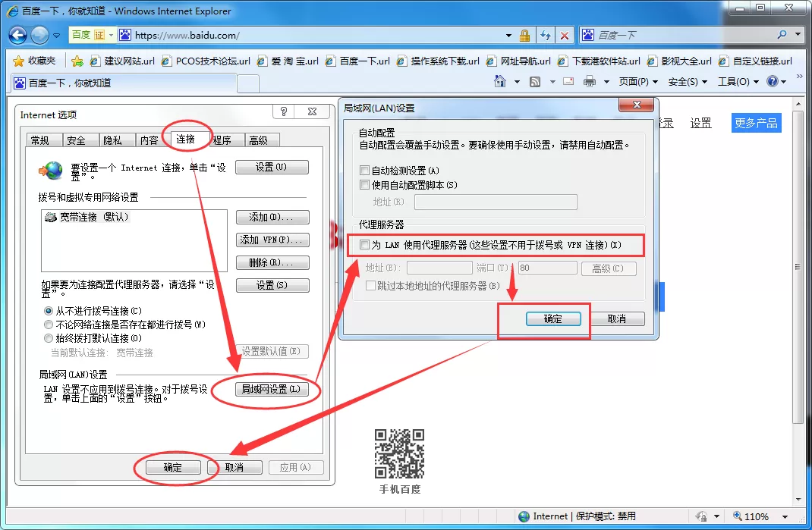Image resolution: width=812 pixels, height=530 pixels.
Task: Open search provider dropdown arrow
Action: tap(798, 35)
